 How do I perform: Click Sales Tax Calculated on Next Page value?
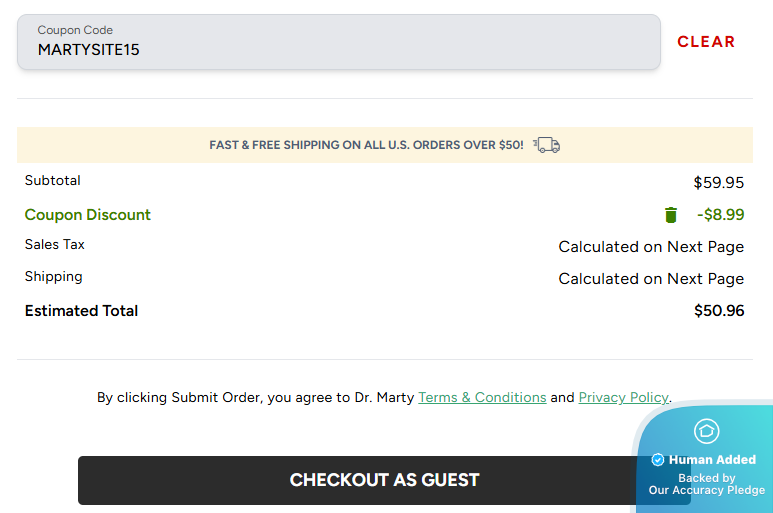651,247
